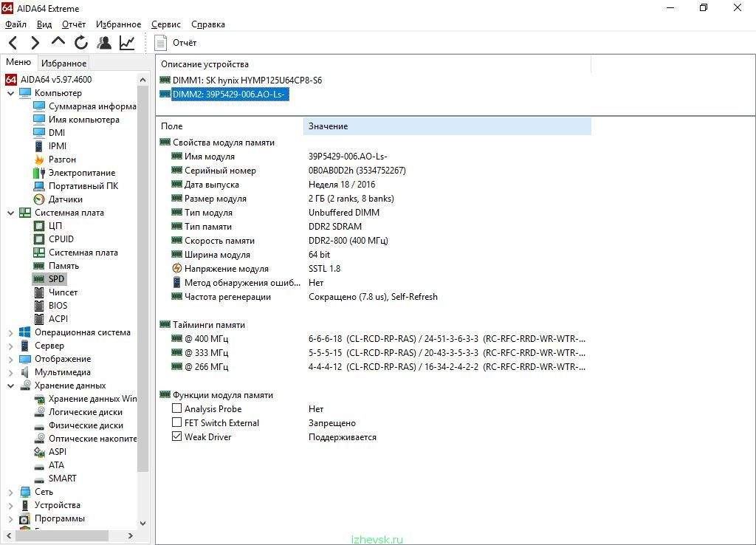The height and width of the screenshot is (545, 756).
Task: Expand the Мультимедиа tree node
Action: (x=10, y=372)
